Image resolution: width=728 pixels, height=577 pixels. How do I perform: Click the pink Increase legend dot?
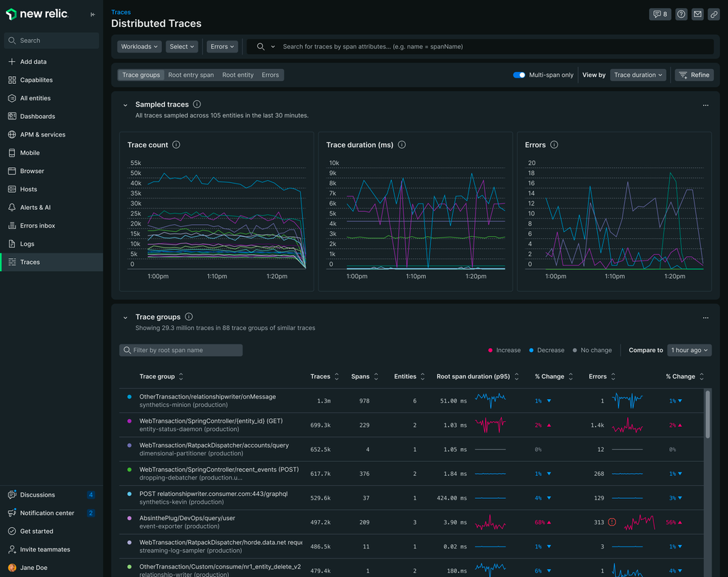click(x=491, y=350)
